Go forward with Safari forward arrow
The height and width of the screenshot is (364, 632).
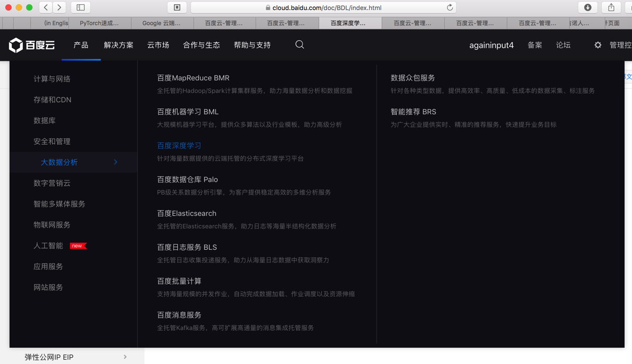coord(59,7)
